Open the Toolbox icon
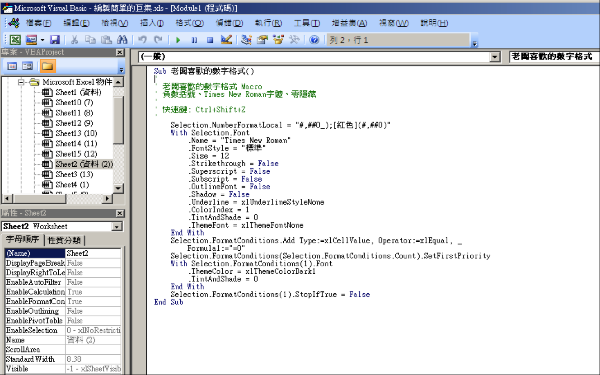Screen dimensions: 600x375 (x=294, y=40)
